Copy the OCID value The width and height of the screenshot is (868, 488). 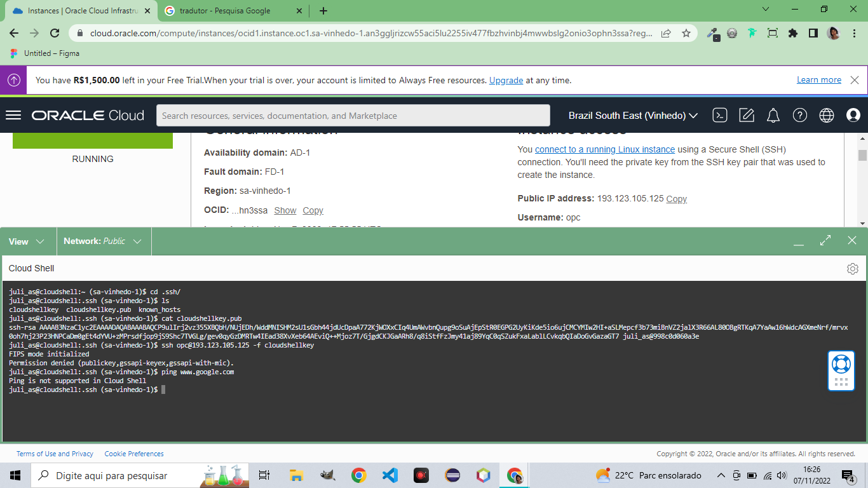pyautogui.click(x=313, y=210)
